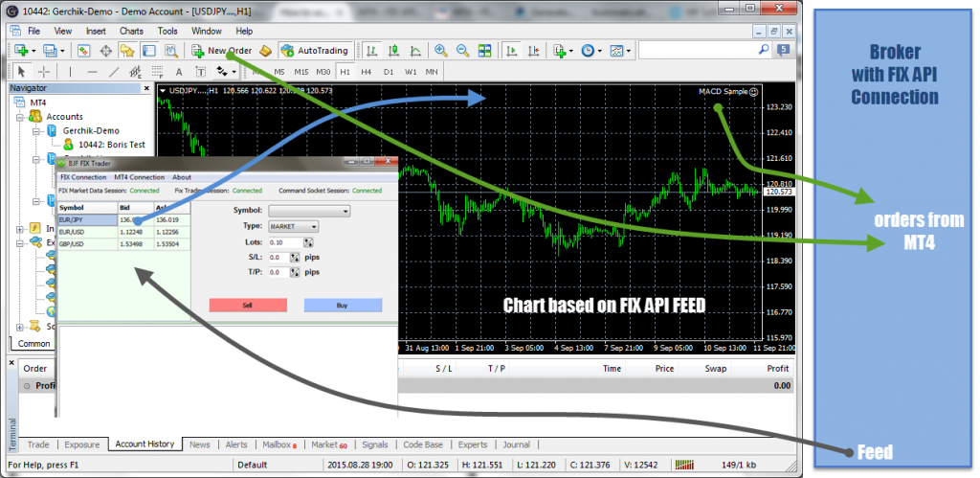Click the red Sell button
980x478 pixels.
point(248,306)
